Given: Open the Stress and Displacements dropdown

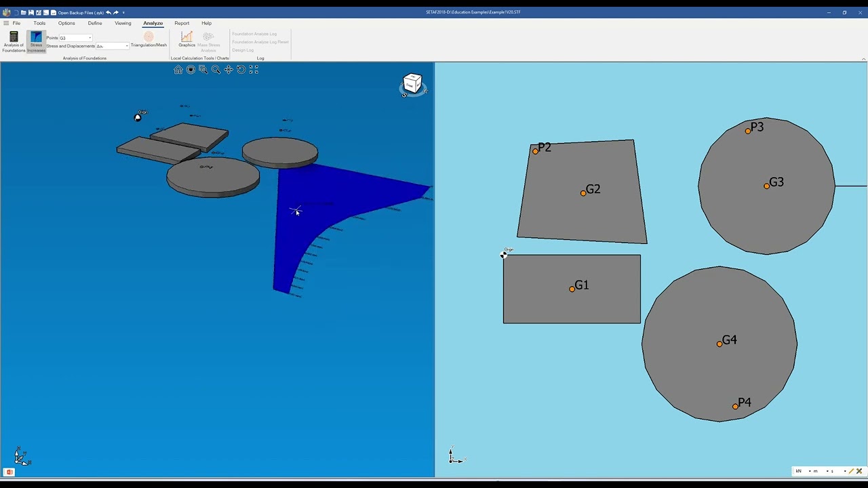Looking at the screenshot, I should (112, 46).
